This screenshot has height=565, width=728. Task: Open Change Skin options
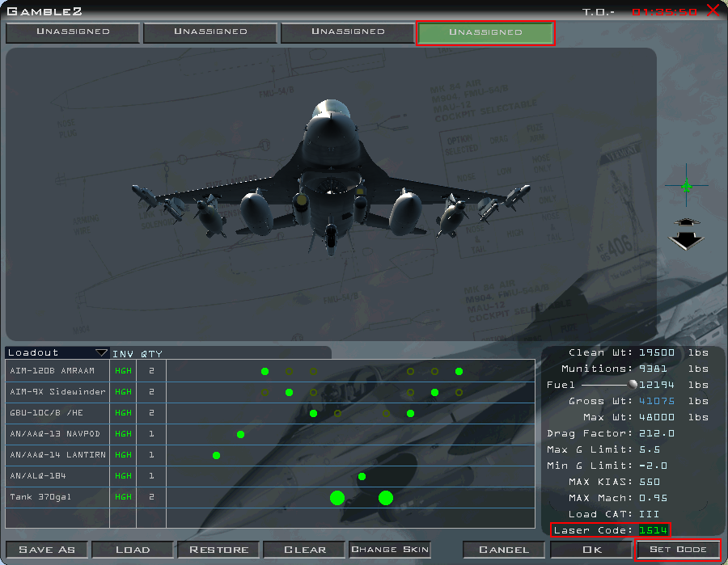(390, 549)
